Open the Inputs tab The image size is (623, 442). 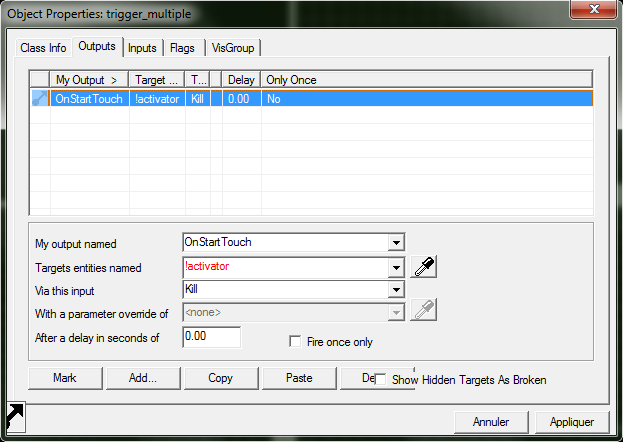(142, 48)
